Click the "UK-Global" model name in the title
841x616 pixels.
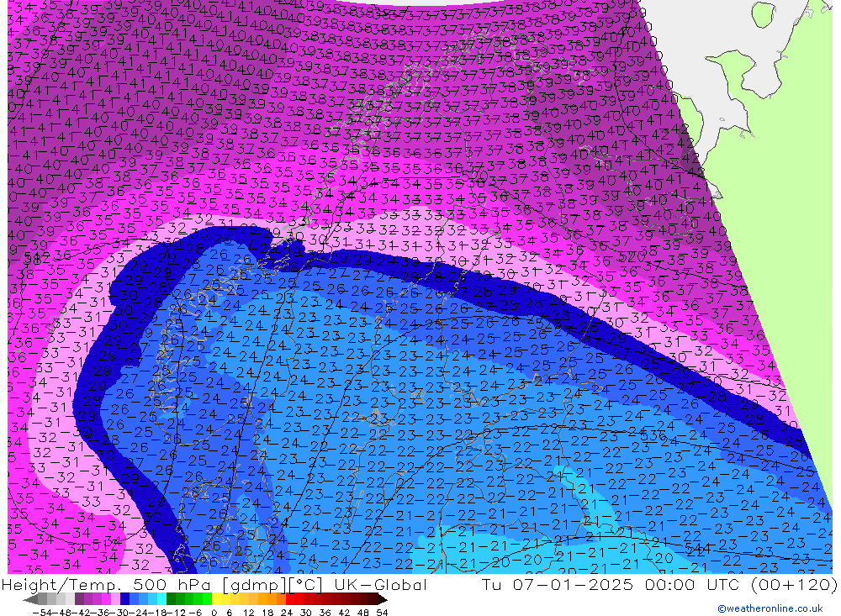(380, 584)
